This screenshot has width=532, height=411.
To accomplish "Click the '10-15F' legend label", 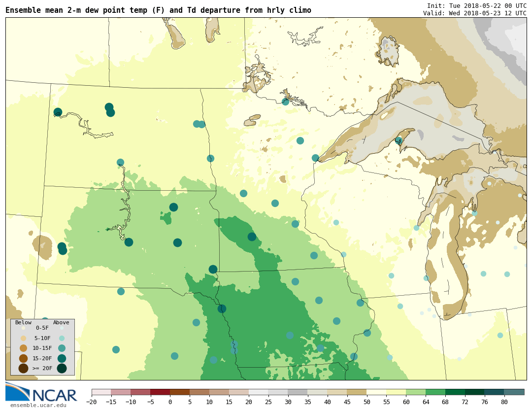I will (42, 348).
